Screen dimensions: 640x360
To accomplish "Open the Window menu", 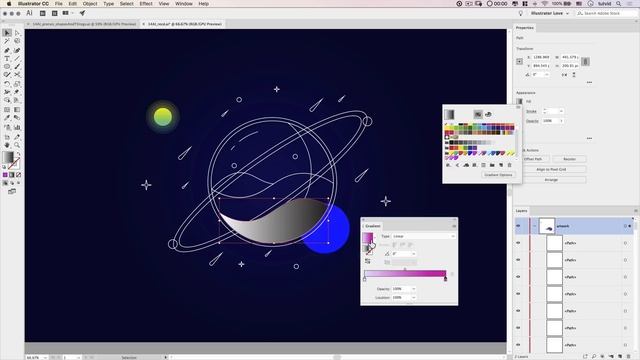I will click(x=184, y=4).
